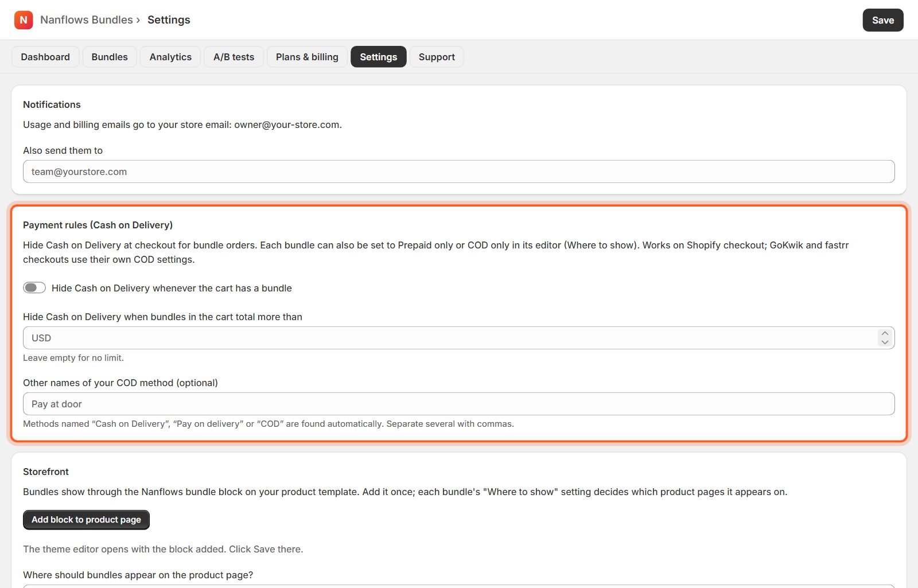Increase the USD amount with the up stepper arrow
Image resolution: width=918 pixels, height=588 pixels.
885,333
